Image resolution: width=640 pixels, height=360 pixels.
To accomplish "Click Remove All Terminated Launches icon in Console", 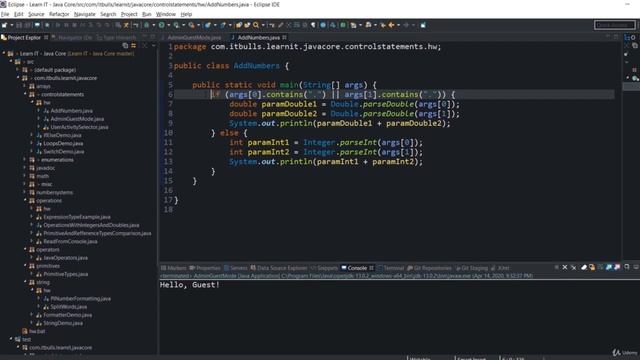I will [x=573, y=267].
